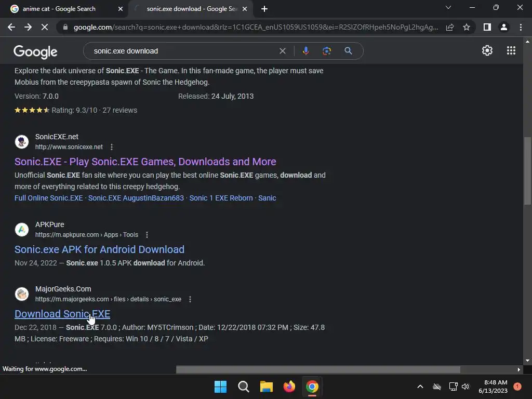Clear the search box text
This screenshot has height=399, width=532.
[x=282, y=51]
